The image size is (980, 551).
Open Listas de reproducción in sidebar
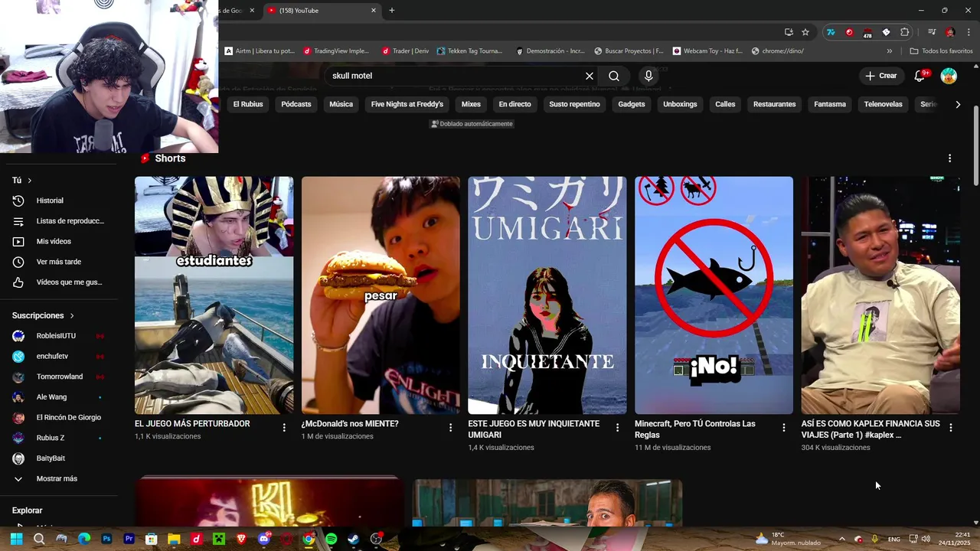(58, 221)
